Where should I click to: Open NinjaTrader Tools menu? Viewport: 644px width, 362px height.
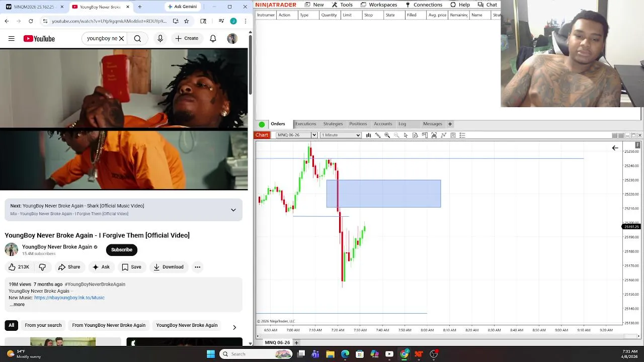[x=342, y=5]
